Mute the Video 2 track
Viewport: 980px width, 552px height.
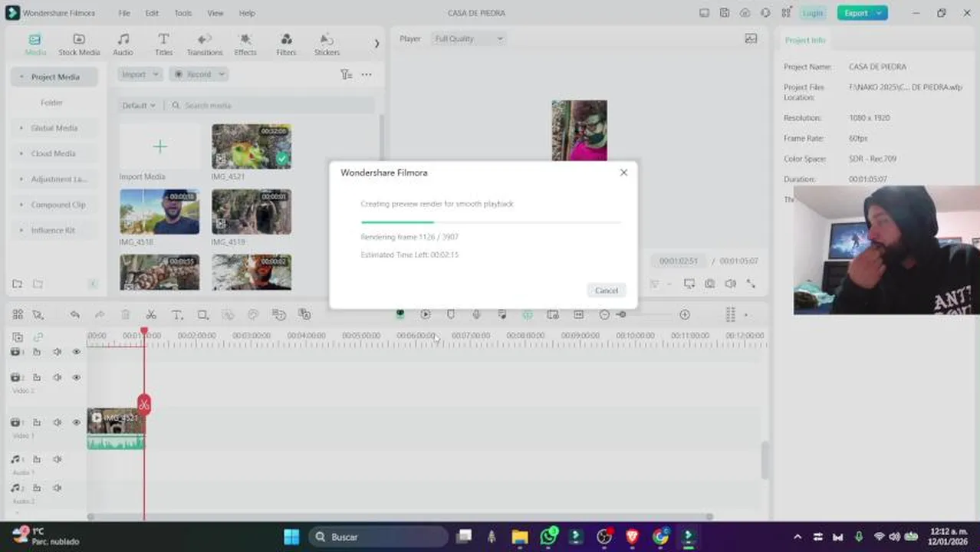coord(57,377)
